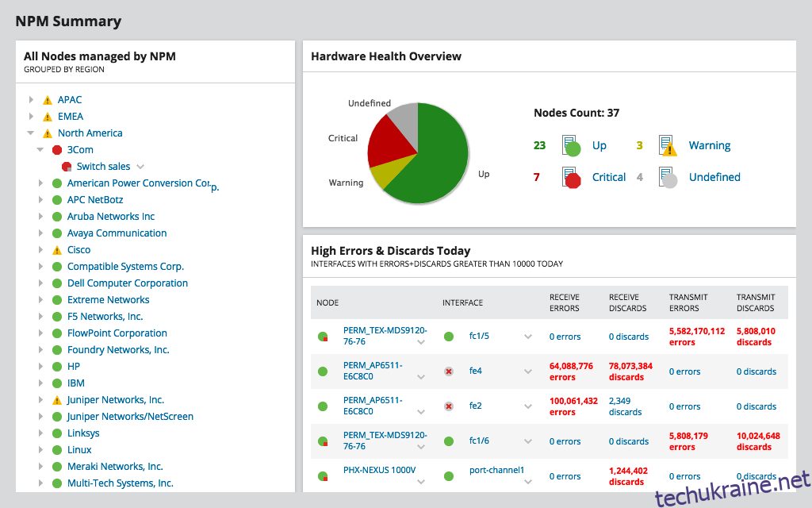812x508 pixels.
Task: Click the "10,024,648 discards" transmit discards value
Action: (x=758, y=441)
